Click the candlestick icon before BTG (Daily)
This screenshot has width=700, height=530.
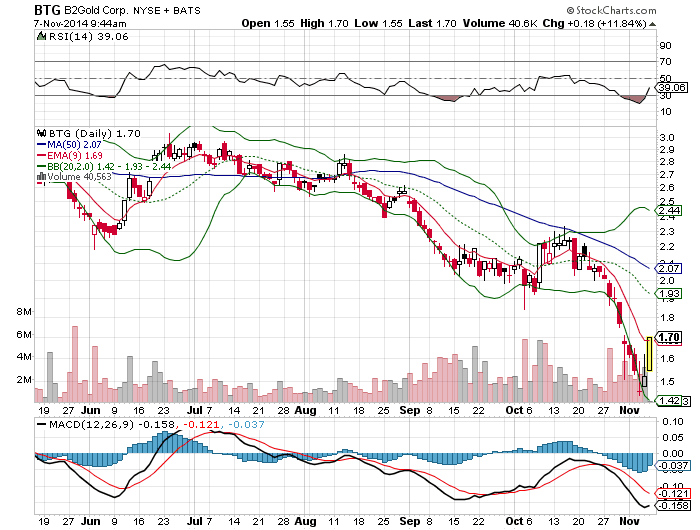(42, 133)
